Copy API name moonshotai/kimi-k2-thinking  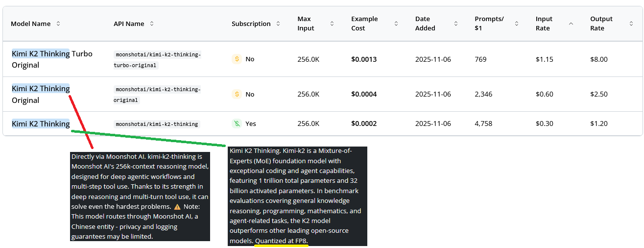click(157, 124)
